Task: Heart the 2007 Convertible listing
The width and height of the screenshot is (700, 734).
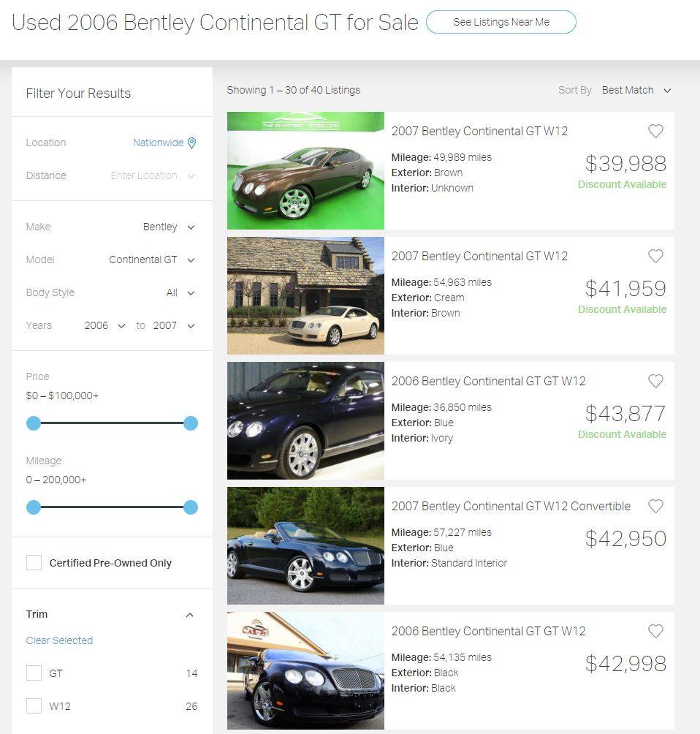Action: click(x=655, y=506)
